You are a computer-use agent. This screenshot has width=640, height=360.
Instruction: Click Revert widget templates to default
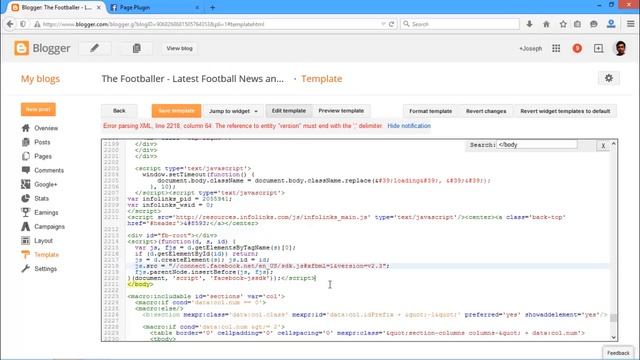[x=565, y=111]
